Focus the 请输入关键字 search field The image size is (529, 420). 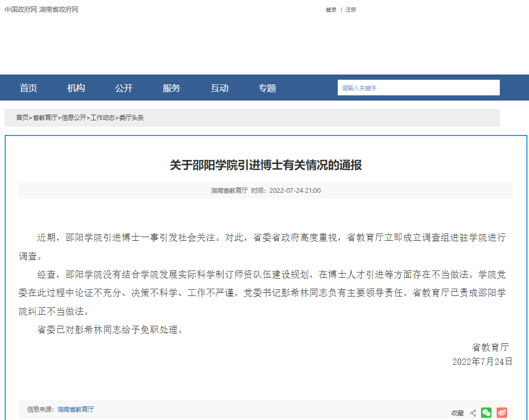tap(419, 88)
